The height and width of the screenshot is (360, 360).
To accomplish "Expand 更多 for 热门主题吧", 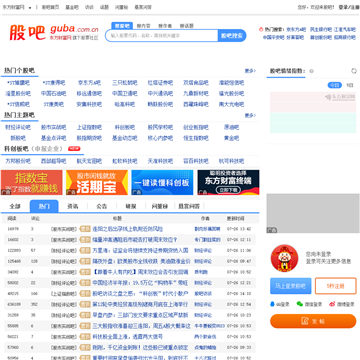I will 250,115.
